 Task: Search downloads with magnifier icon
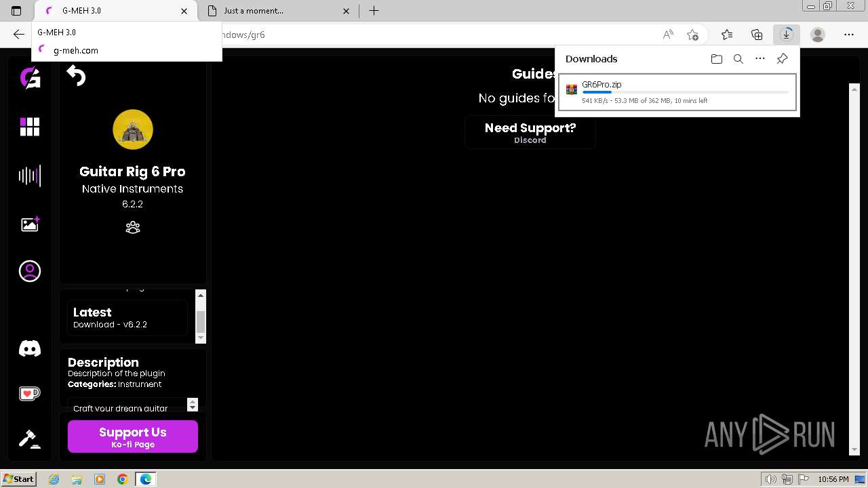coord(738,59)
